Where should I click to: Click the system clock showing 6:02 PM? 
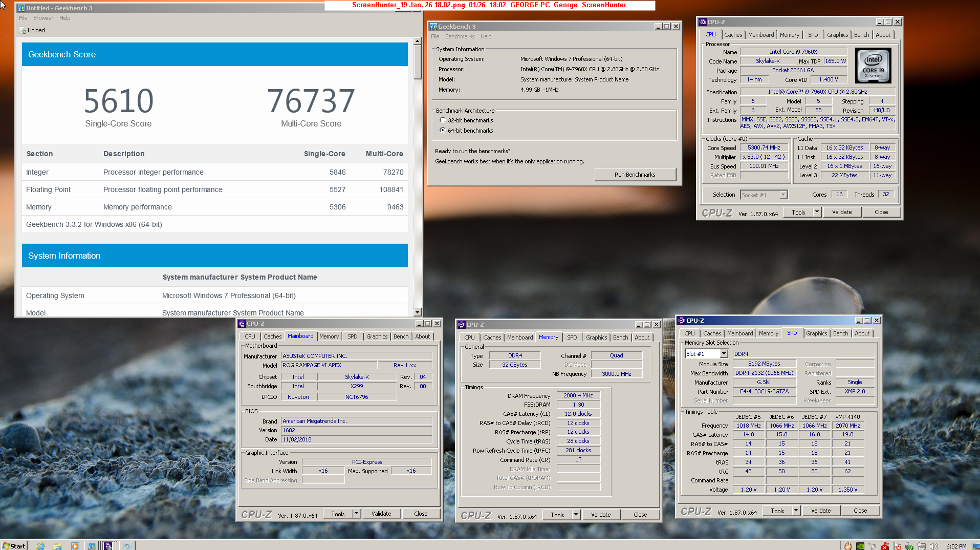[956, 546]
